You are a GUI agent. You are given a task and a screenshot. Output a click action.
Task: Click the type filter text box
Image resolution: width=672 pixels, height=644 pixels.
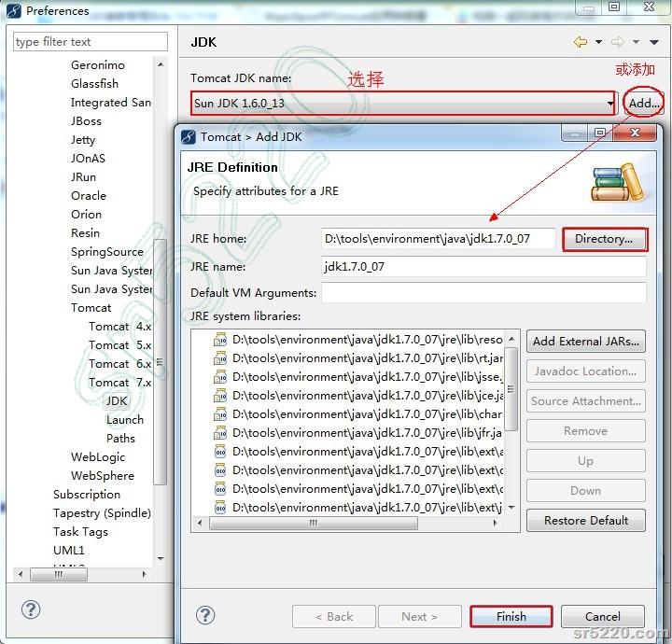(91, 42)
